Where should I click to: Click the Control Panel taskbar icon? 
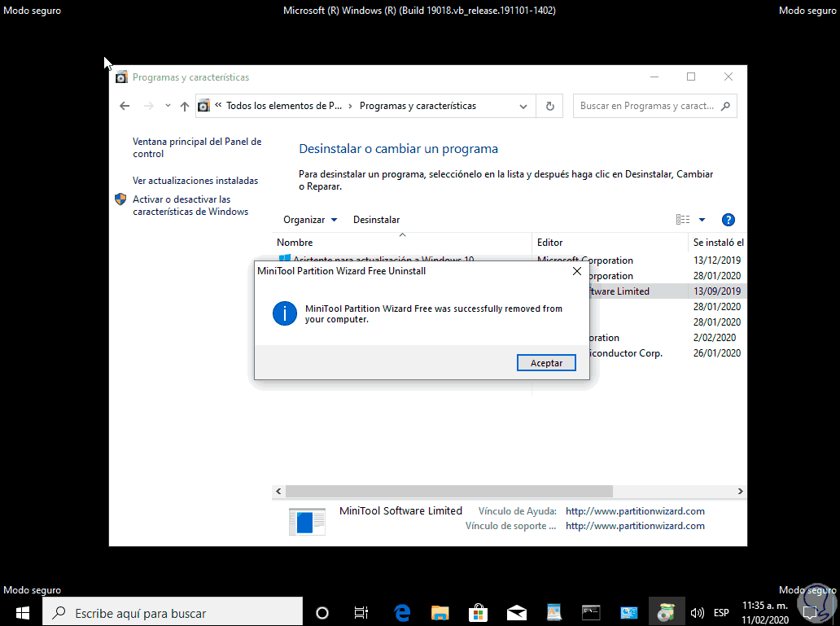[x=629, y=613]
